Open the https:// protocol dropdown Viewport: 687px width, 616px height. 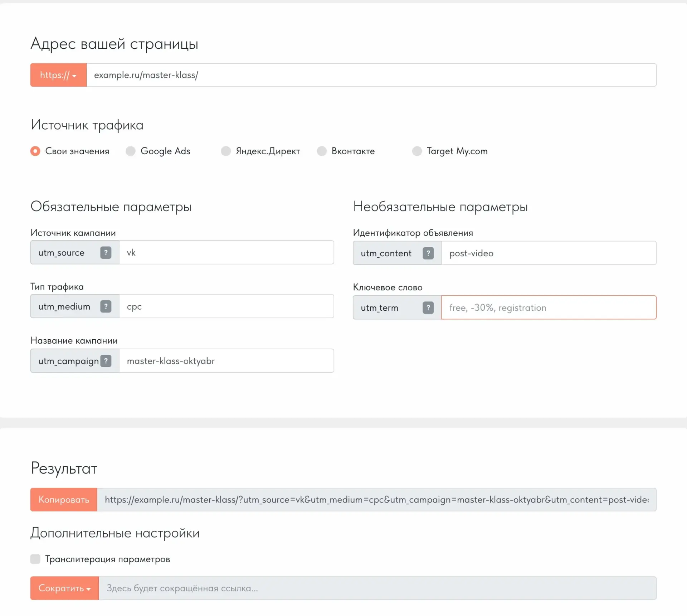(x=58, y=75)
